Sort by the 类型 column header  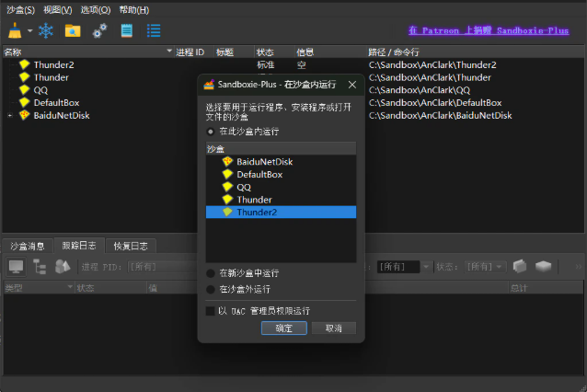[39, 288]
